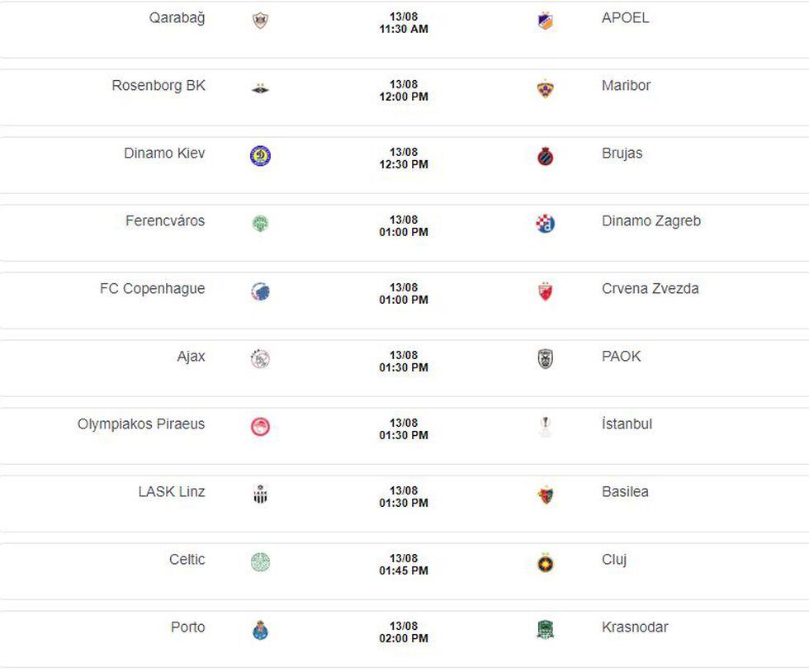Screen dimensions: 809x672
Task: Click the PAOK team name
Action: click(621, 356)
